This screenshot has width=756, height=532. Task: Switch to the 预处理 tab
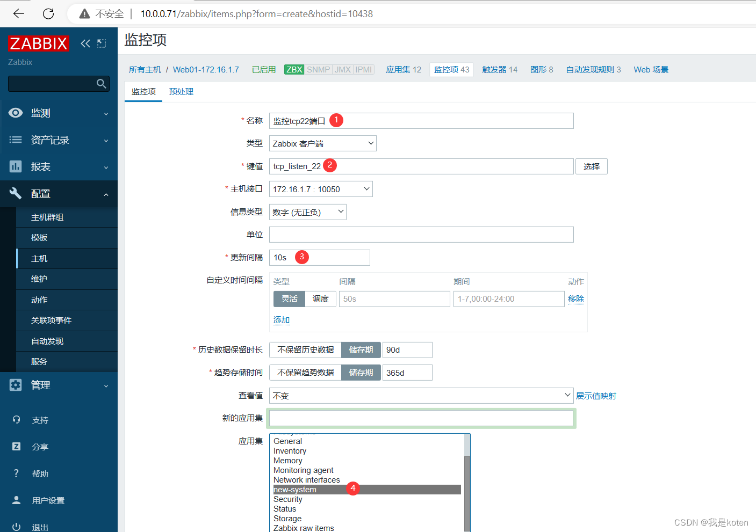181,92
